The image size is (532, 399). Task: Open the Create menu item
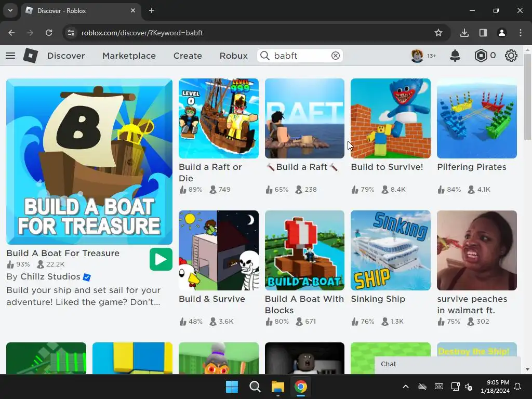click(x=188, y=56)
